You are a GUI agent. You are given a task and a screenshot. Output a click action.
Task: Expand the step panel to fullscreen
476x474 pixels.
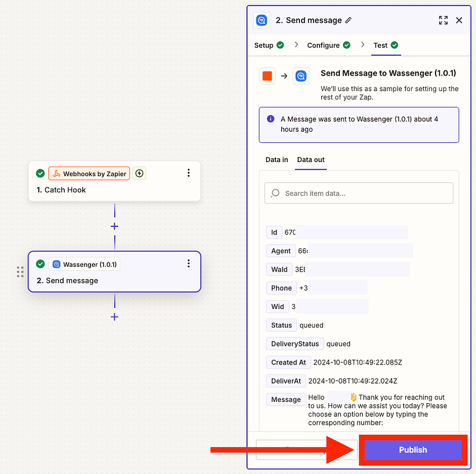(443, 20)
